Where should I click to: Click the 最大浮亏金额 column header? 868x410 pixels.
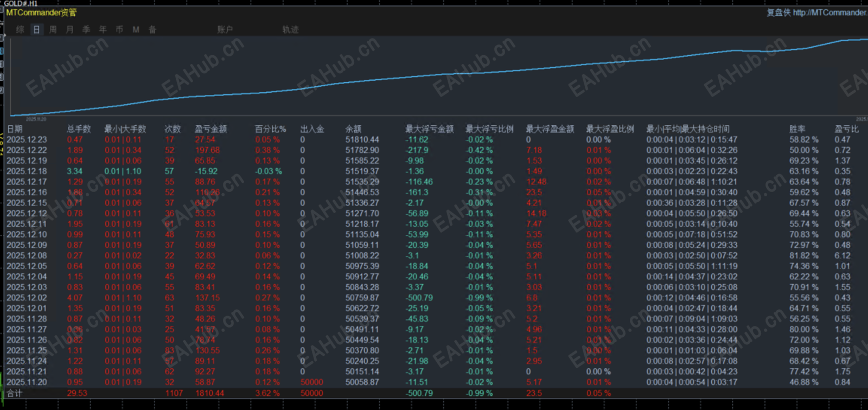coord(429,129)
